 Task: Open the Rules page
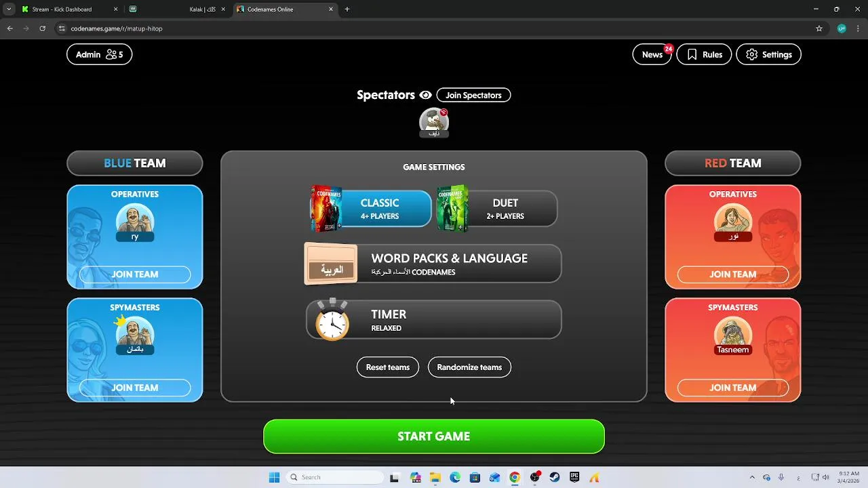click(x=704, y=54)
